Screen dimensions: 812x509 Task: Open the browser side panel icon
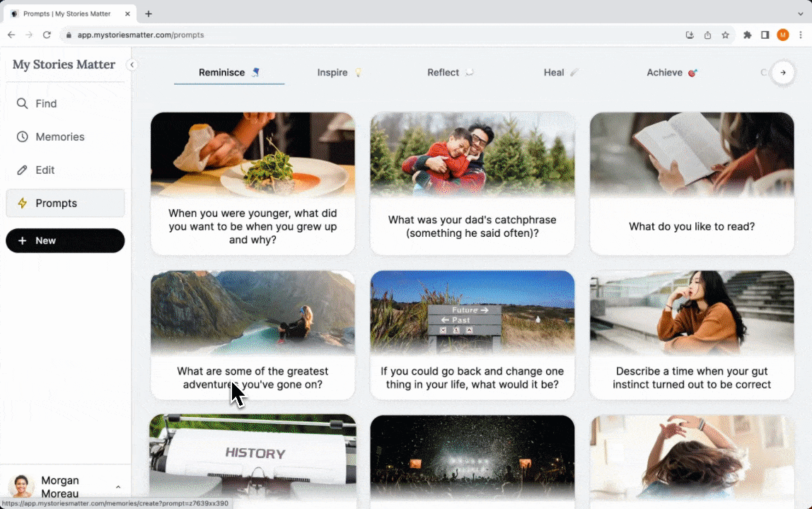tap(765, 35)
